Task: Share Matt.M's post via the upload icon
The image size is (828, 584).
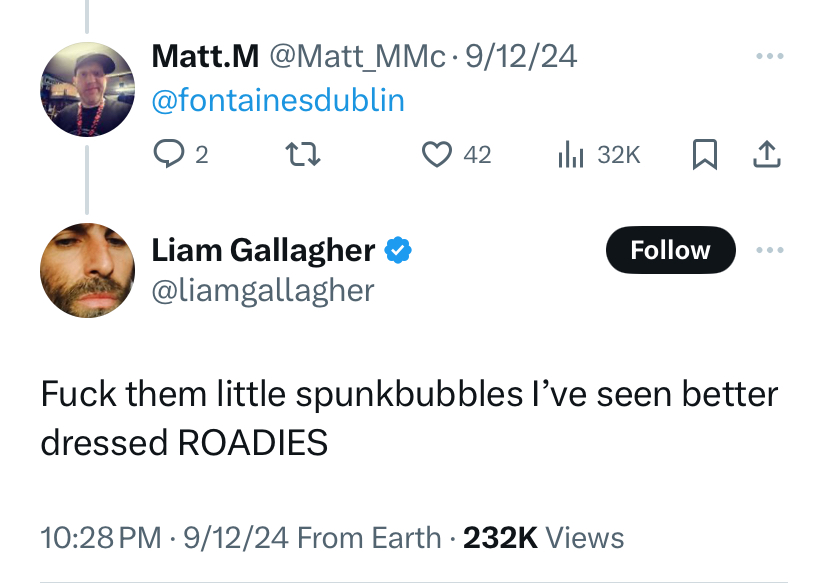Action: click(766, 154)
